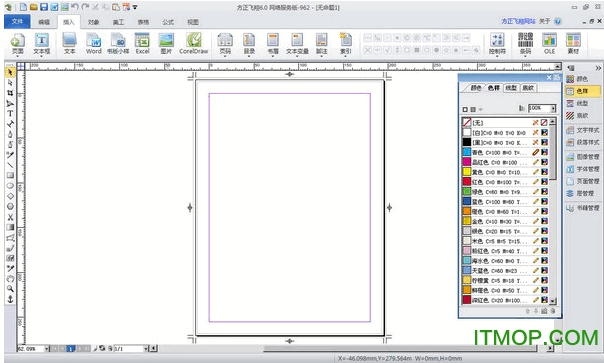The height and width of the screenshot is (363, 604).
Task: Open the 图像管理 panel from the sidebar
Action: [x=583, y=157]
